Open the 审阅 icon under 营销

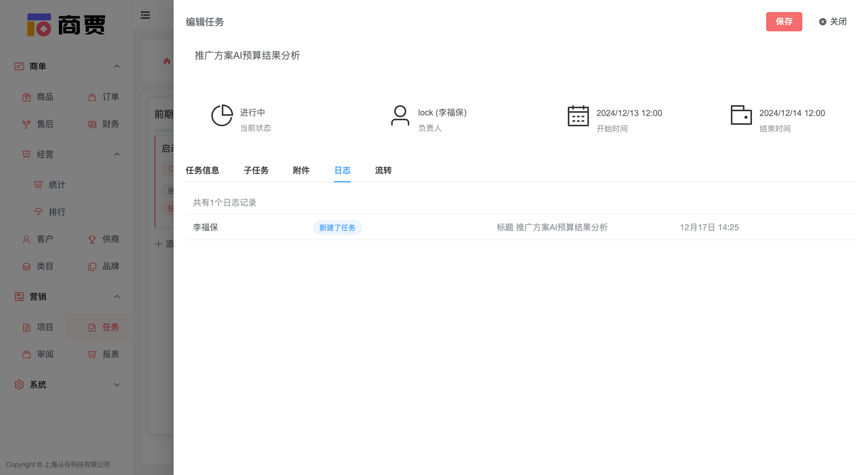tap(27, 354)
